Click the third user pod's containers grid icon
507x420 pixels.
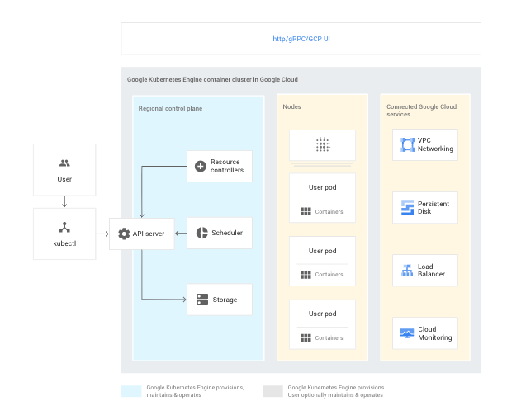(x=306, y=338)
